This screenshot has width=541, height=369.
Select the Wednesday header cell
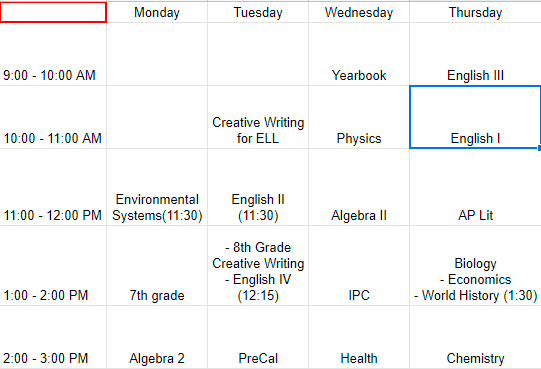click(359, 12)
